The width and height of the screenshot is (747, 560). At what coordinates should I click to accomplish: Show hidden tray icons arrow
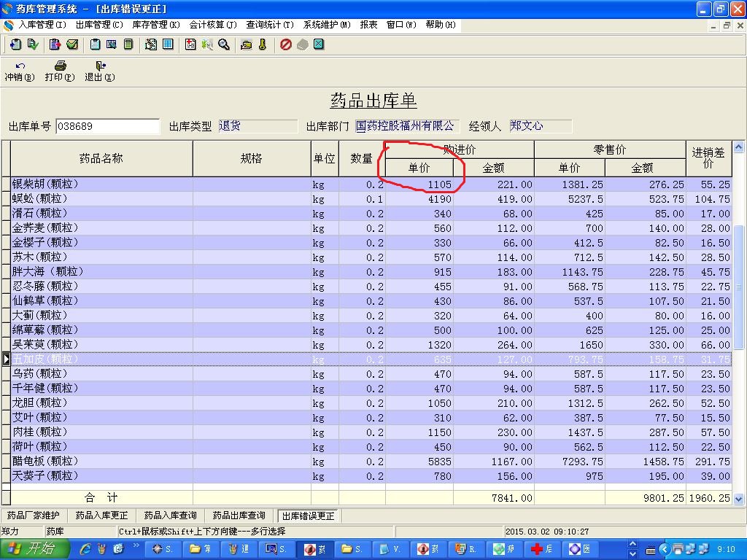point(665,550)
